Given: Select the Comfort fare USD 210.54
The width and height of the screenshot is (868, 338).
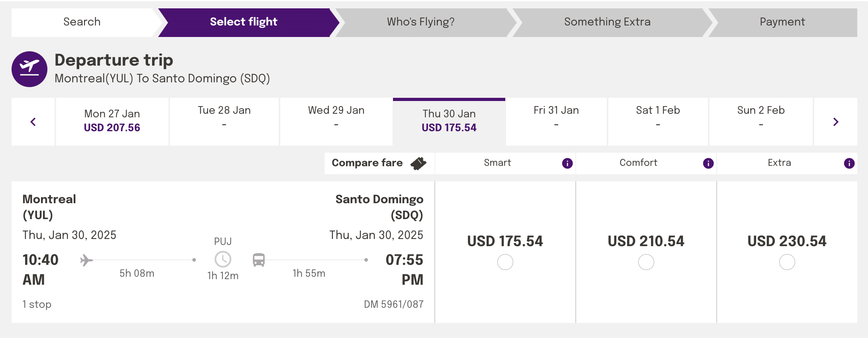Looking at the screenshot, I should coord(646,262).
